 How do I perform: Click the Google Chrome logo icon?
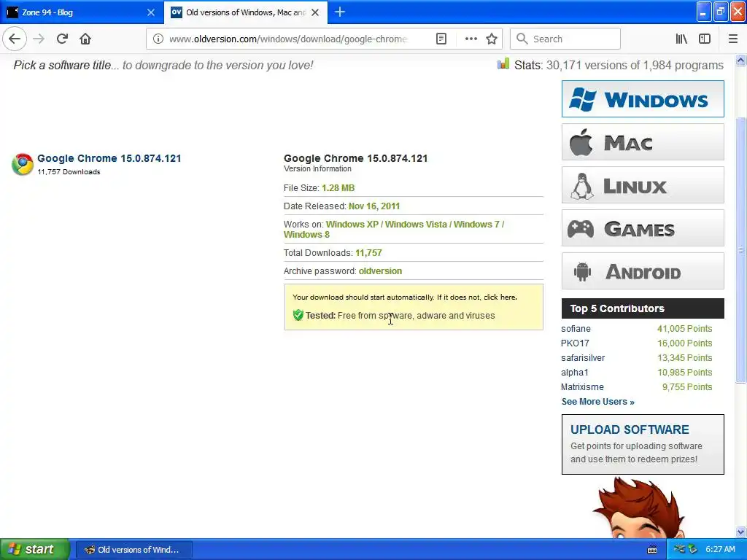(x=23, y=164)
